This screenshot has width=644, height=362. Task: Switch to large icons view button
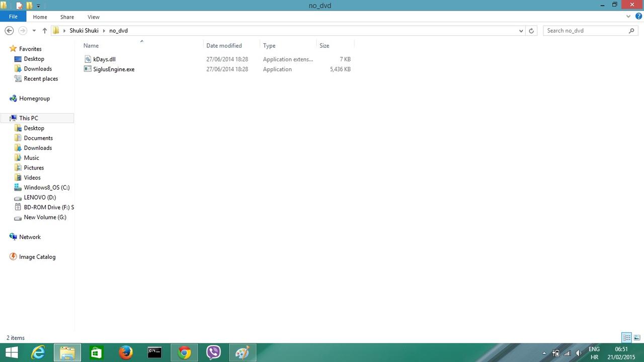coord(637,337)
